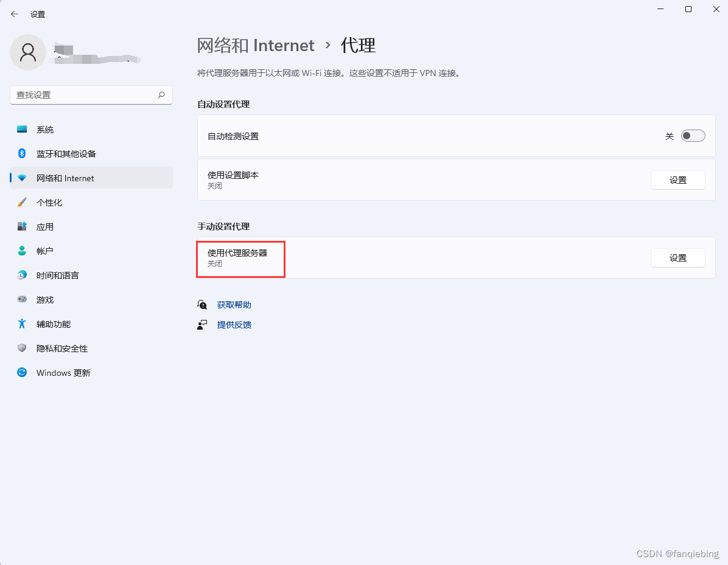Open the 获取帮助 link

coord(234,305)
